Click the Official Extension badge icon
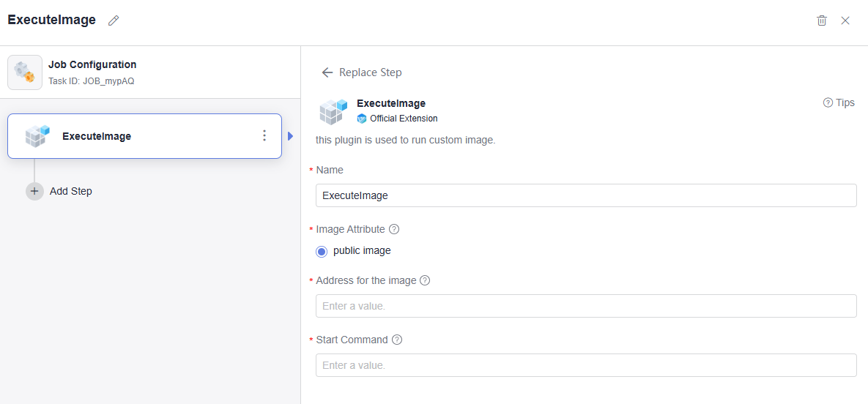This screenshot has width=868, height=404. click(x=362, y=119)
